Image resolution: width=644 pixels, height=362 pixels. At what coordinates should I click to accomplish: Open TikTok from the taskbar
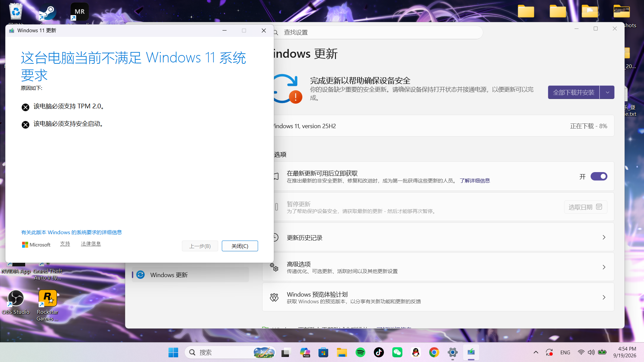[379, 352]
